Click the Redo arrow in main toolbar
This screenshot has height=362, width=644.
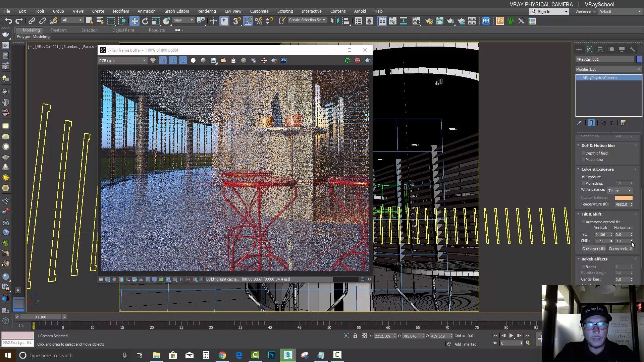pyautogui.click(x=19, y=21)
